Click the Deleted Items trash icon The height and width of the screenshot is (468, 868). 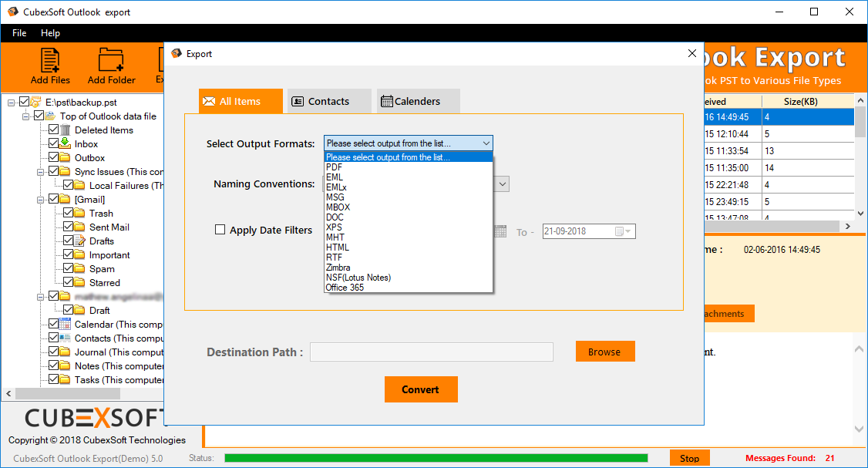click(x=66, y=130)
